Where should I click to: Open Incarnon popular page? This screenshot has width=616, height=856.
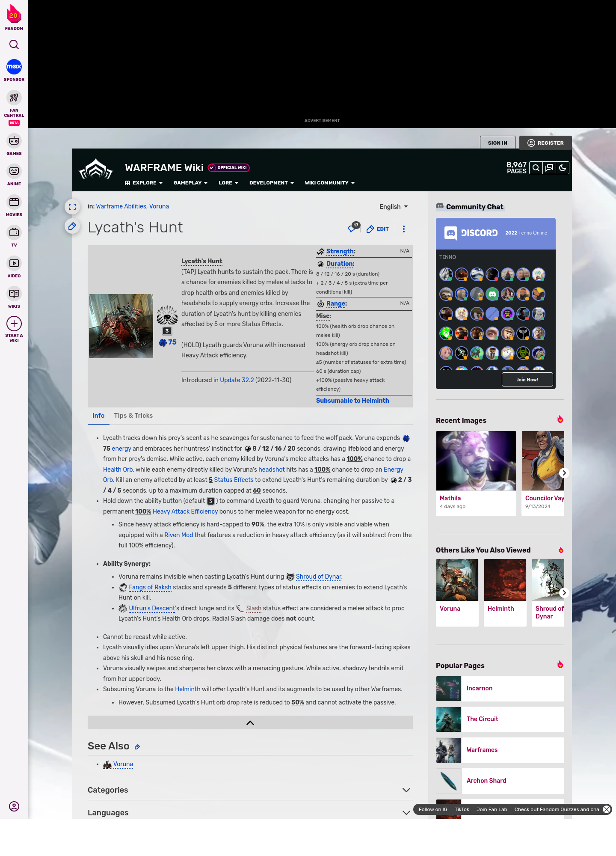500,689
